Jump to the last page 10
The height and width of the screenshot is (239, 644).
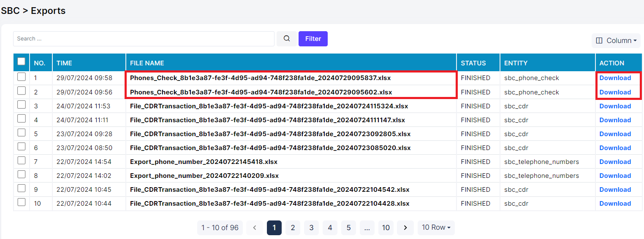pyautogui.click(x=386, y=228)
